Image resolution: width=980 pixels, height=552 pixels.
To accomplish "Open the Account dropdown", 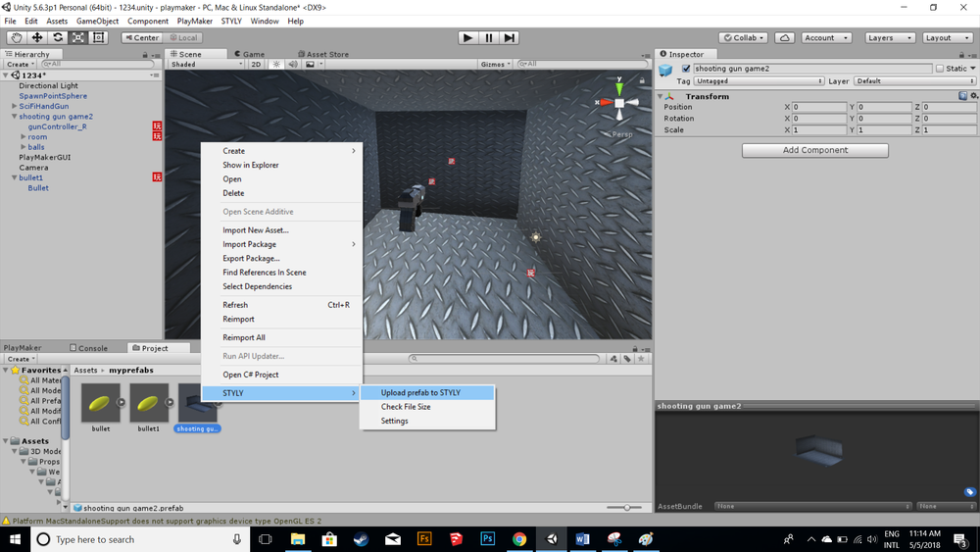I will [x=826, y=37].
